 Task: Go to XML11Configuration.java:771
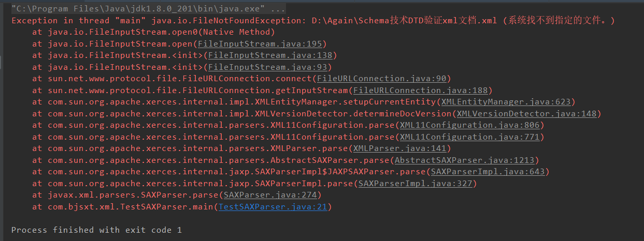click(469, 137)
